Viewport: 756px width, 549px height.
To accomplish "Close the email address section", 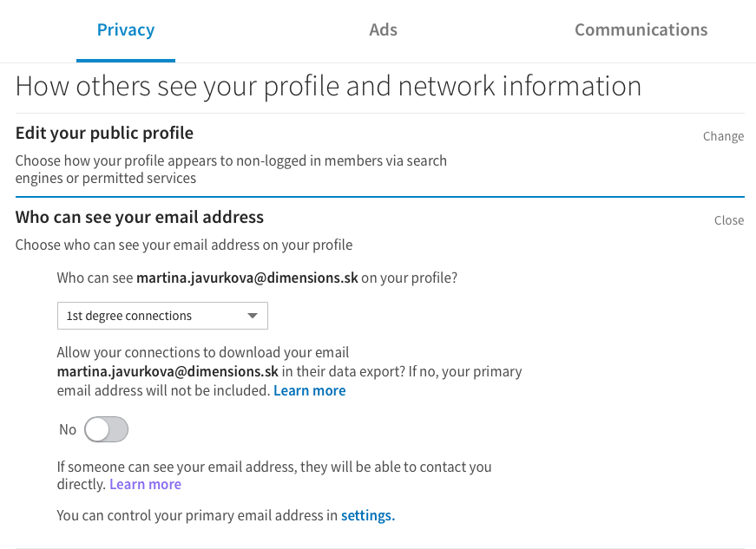I will [x=729, y=220].
